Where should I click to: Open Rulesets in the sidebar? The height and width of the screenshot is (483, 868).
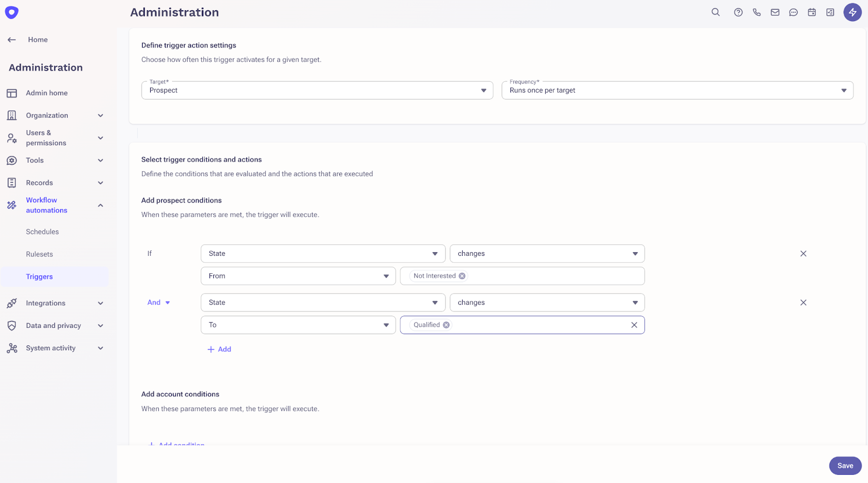[x=40, y=254]
